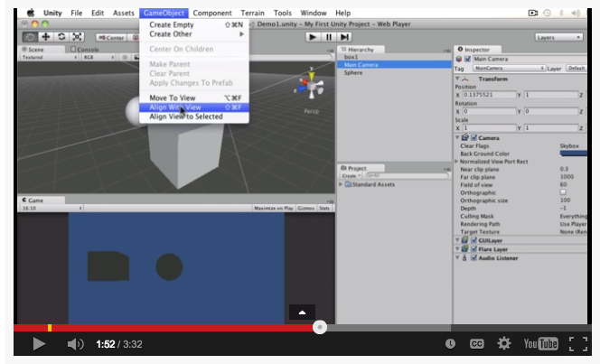Screen dimensions: 600x364
Task: Expand Normalized View Port Rect
Action: click(x=456, y=162)
